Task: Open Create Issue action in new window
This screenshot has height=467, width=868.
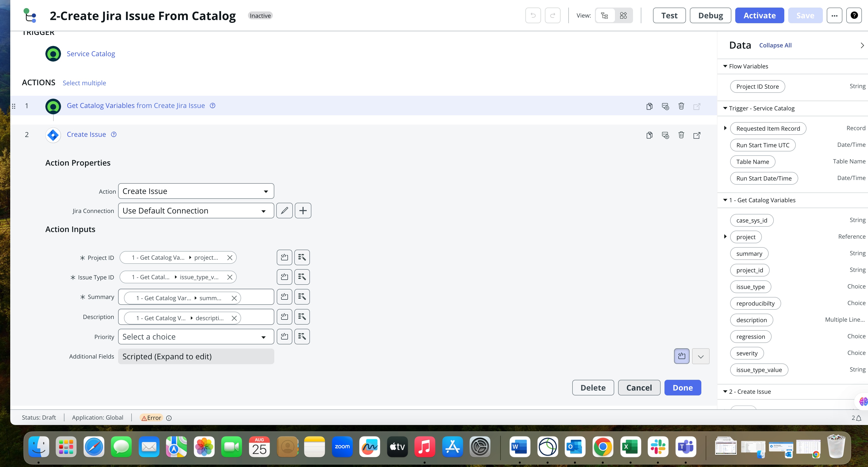Action: [x=697, y=135]
